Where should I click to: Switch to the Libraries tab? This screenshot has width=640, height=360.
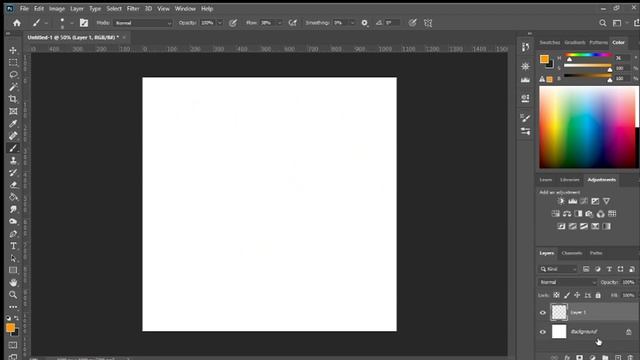(x=569, y=180)
